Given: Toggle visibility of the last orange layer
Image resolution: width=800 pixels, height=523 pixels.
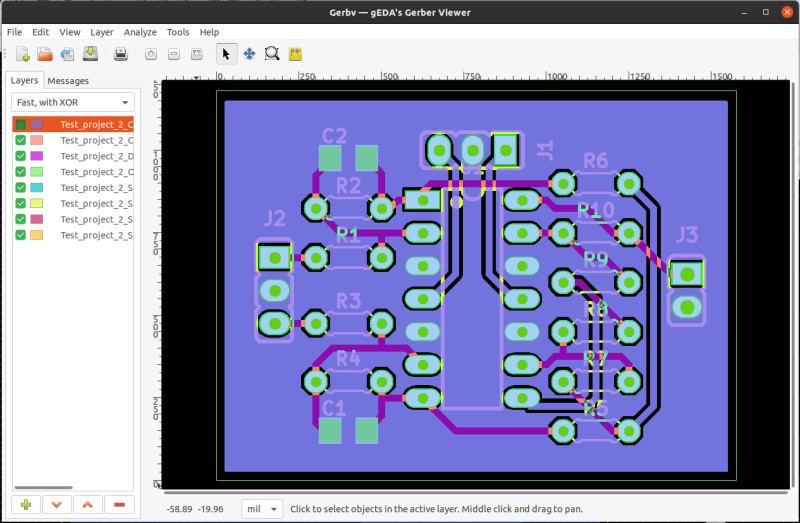Looking at the screenshot, I should 20,235.
